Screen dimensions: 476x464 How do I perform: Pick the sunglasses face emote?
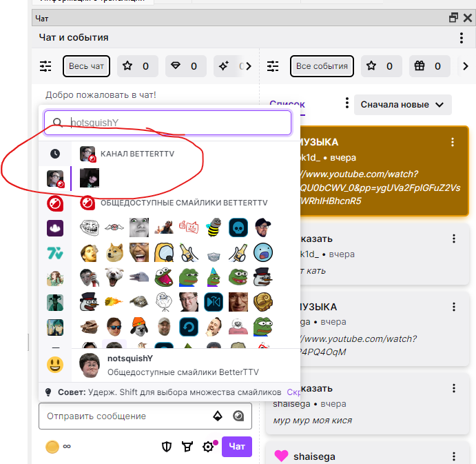pyautogui.click(x=114, y=327)
